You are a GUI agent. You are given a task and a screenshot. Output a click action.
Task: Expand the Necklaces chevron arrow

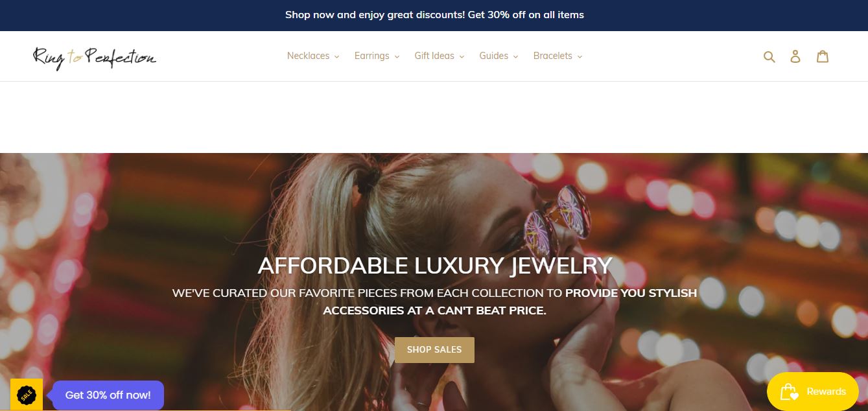point(336,56)
